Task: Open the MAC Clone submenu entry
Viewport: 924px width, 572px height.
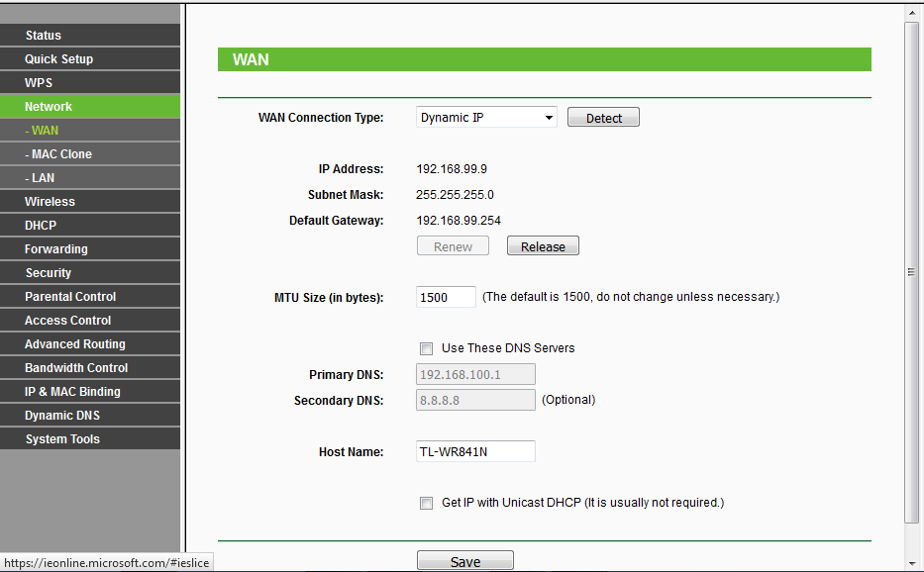Action: [90, 153]
